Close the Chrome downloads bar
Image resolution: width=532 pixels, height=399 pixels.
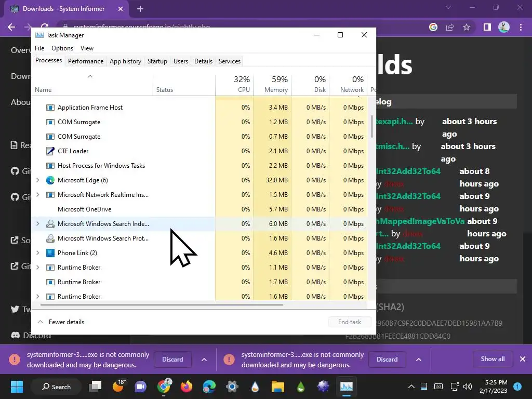(523, 359)
